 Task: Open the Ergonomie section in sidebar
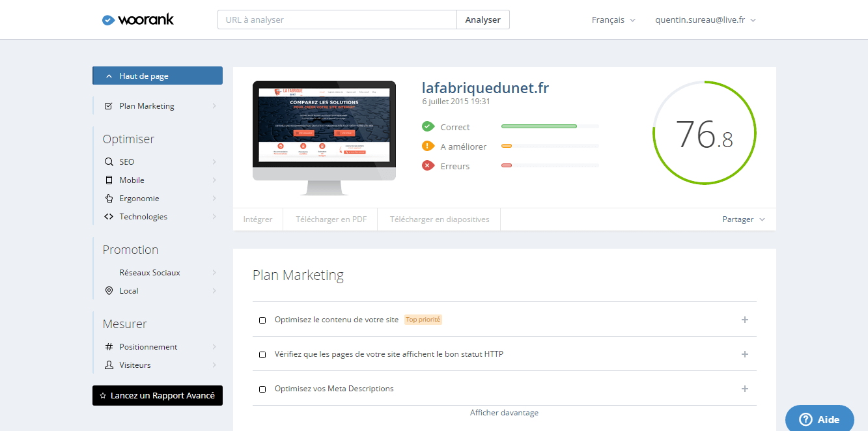pos(158,199)
